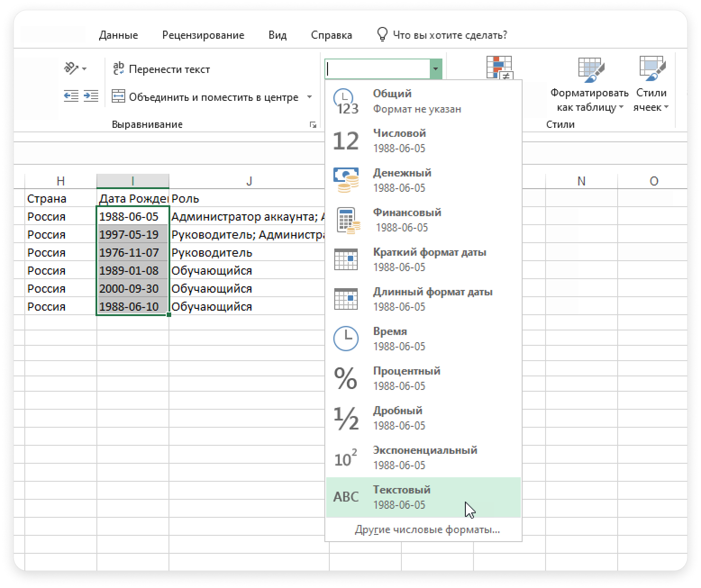Click the clock icon of Время
Viewport: 701px width, 588px height.
coord(346,339)
